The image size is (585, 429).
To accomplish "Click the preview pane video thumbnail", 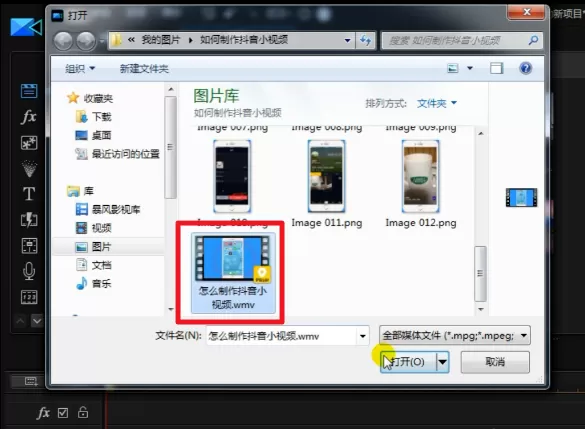I will [521, 197].
